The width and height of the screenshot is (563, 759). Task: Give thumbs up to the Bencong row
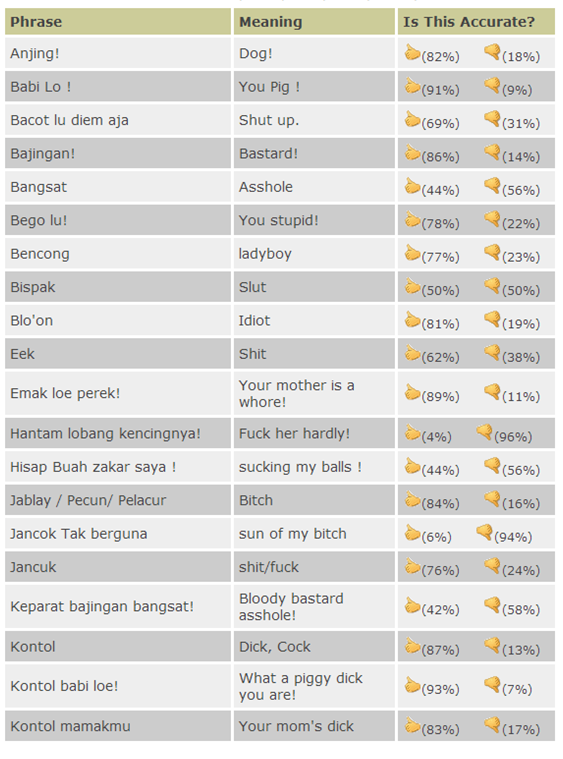coord(412,252)
